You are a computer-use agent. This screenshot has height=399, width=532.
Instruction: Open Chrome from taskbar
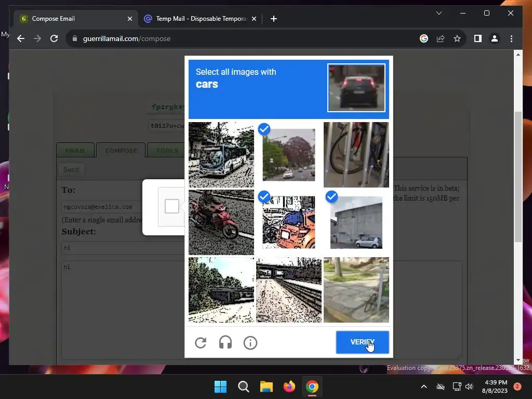(x=312, y=387)
